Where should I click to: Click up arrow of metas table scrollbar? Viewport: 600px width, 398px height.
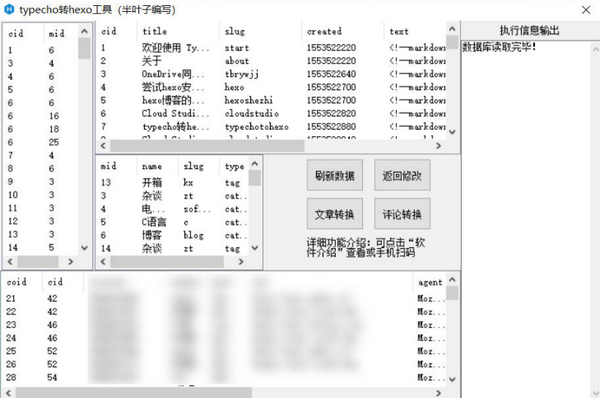255,164
